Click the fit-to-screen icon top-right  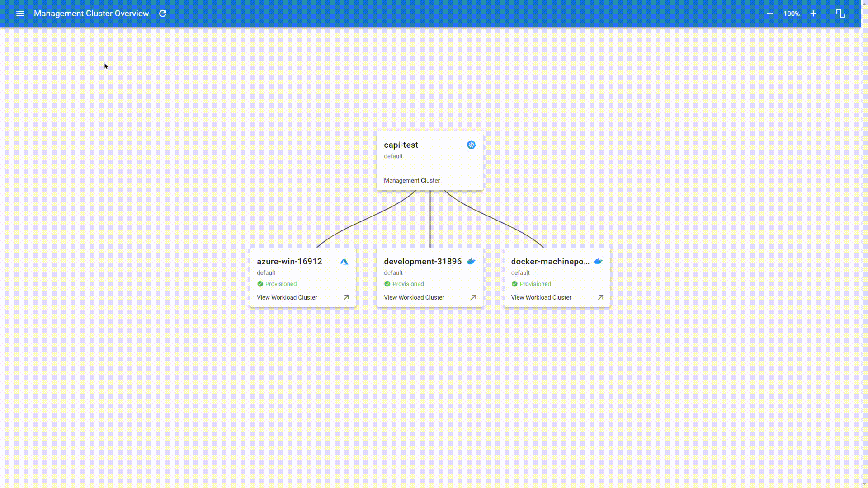pos(840,13)
